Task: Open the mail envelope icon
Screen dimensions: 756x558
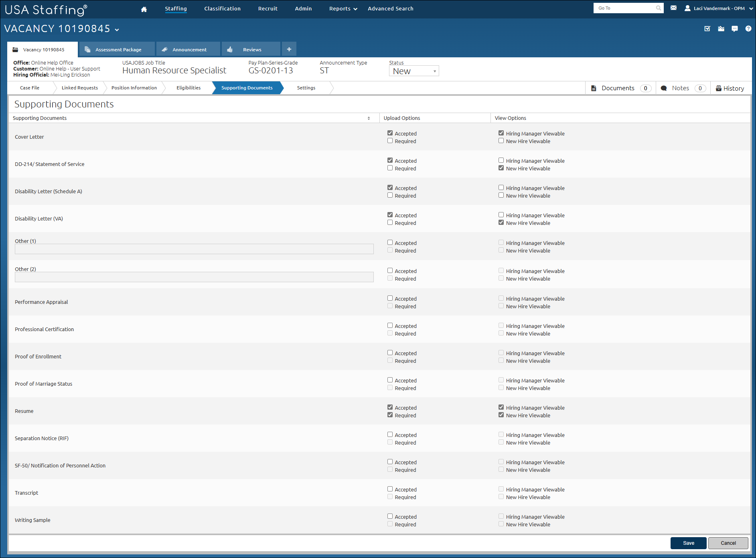Action: pyautogui.click(x=673, y=8)
